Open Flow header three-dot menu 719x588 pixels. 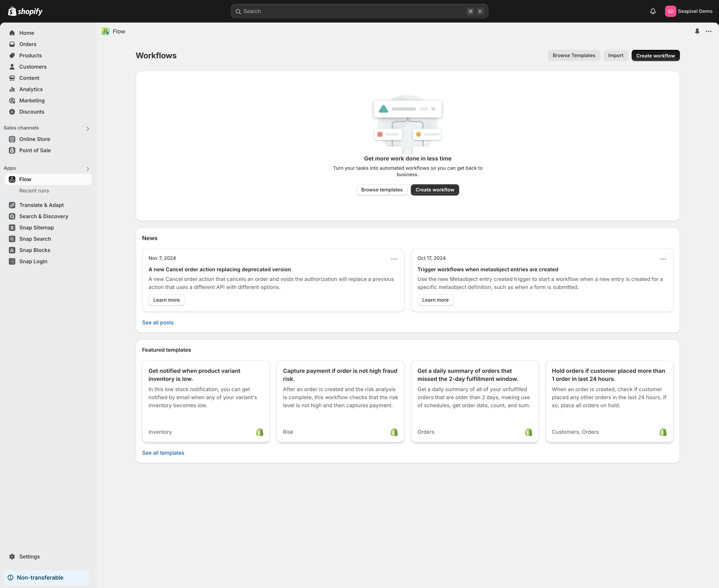709,31
